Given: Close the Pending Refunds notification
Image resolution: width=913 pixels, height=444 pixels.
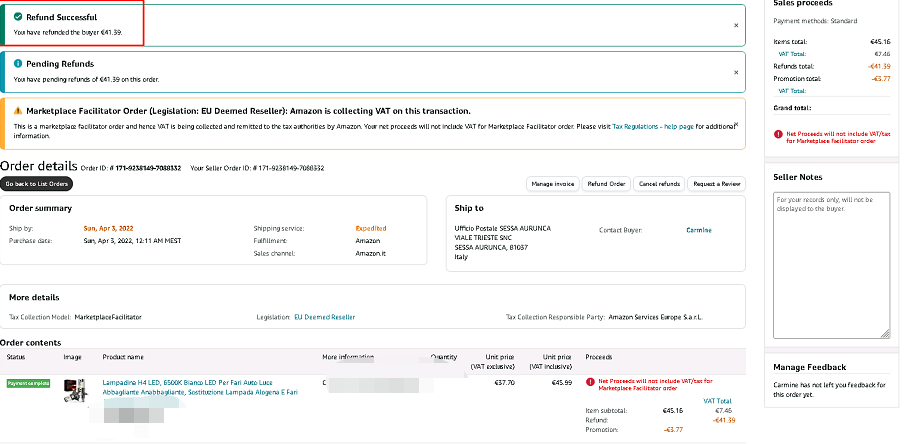Looking at the screenshot, I should [x=736, y=73].
